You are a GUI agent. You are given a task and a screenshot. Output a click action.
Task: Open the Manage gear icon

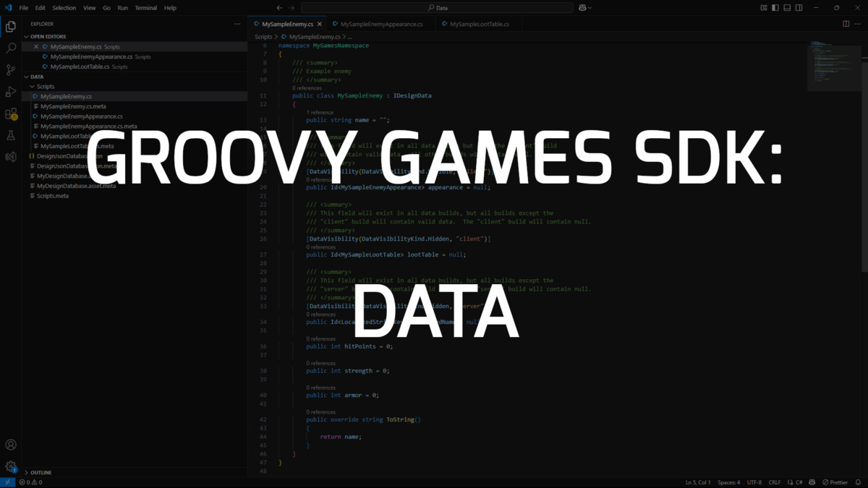11,466
